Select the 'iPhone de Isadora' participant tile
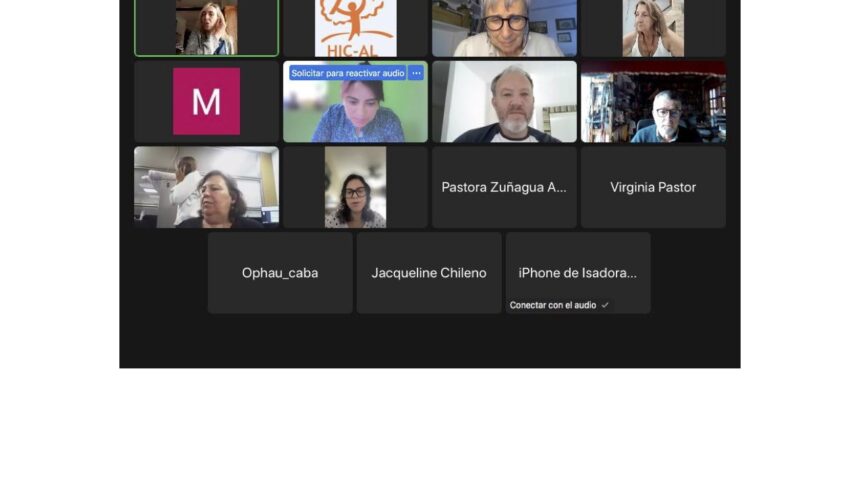860x500 pixels. click(x=578, y=272)
